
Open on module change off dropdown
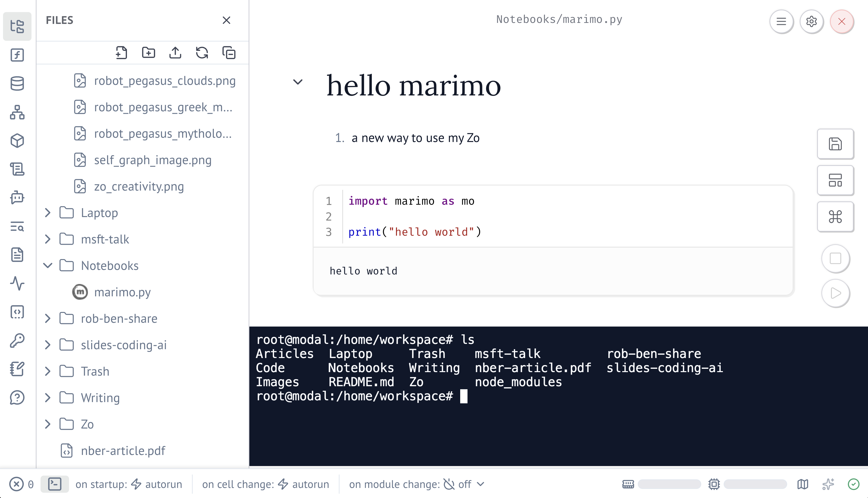[x=417, y=484]
